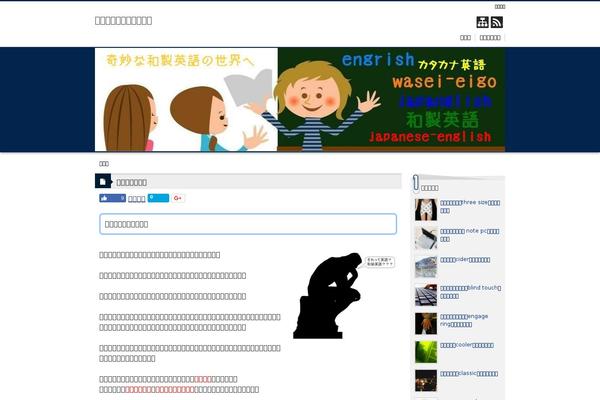Open the sitemap icon in header
600x400 pixels.
[482, 22]
